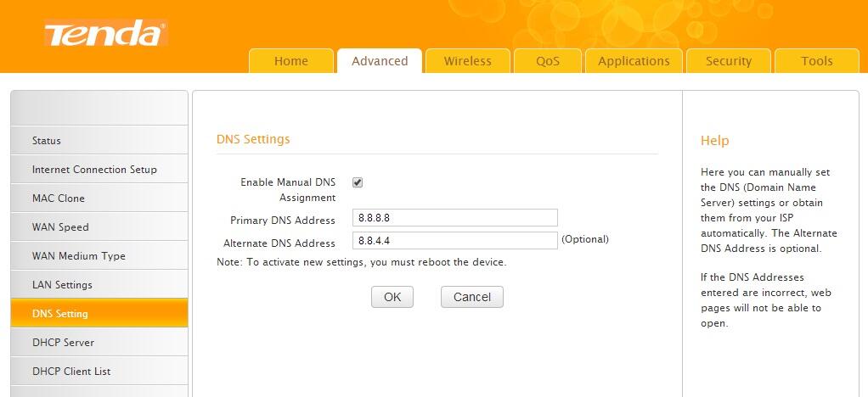View the DHCP Client List

pos(99,371)
